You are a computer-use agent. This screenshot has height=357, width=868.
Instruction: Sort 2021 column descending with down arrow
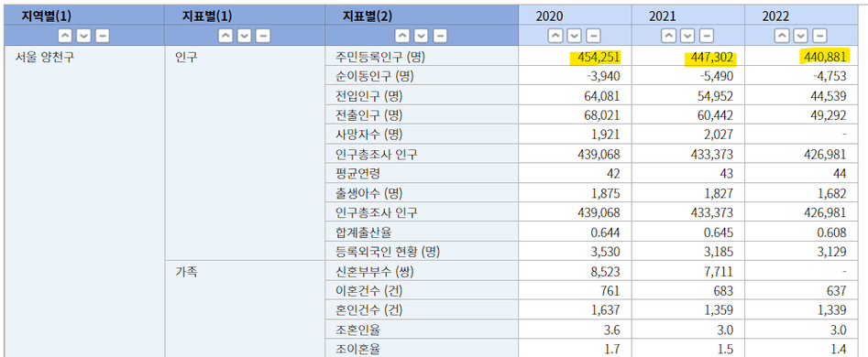tap(687, 36)
